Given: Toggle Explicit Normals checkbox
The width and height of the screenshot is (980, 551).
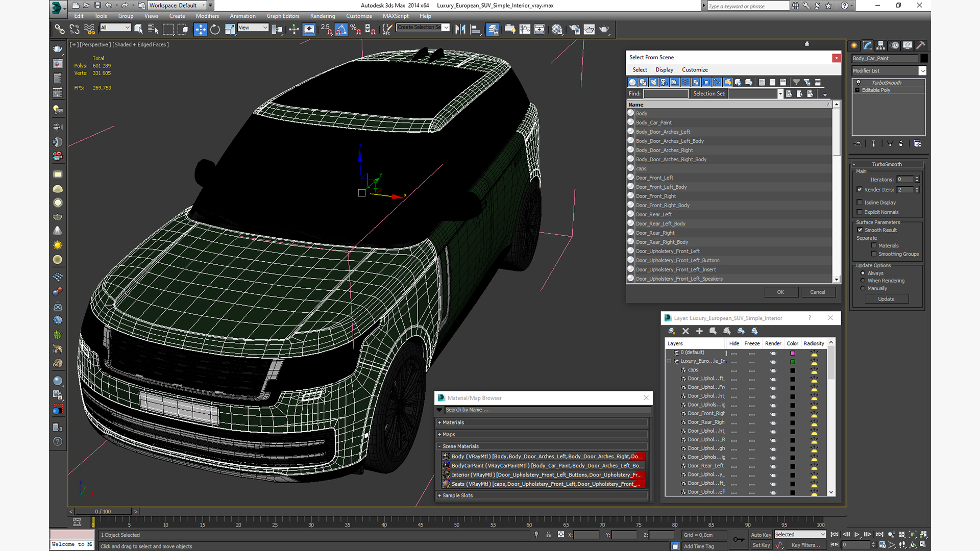Looking at the screenshot, I should (x=860, y=212).
